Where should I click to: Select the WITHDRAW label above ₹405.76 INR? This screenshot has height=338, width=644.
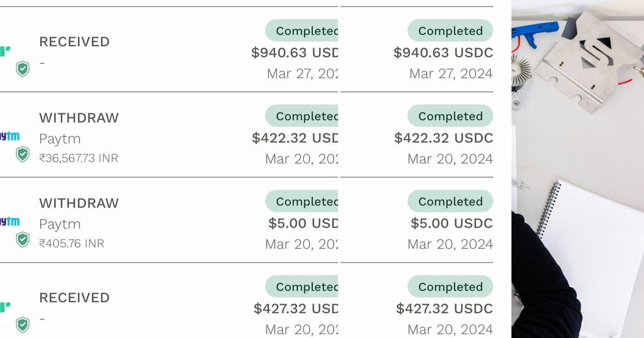click(x=79, y=203)
